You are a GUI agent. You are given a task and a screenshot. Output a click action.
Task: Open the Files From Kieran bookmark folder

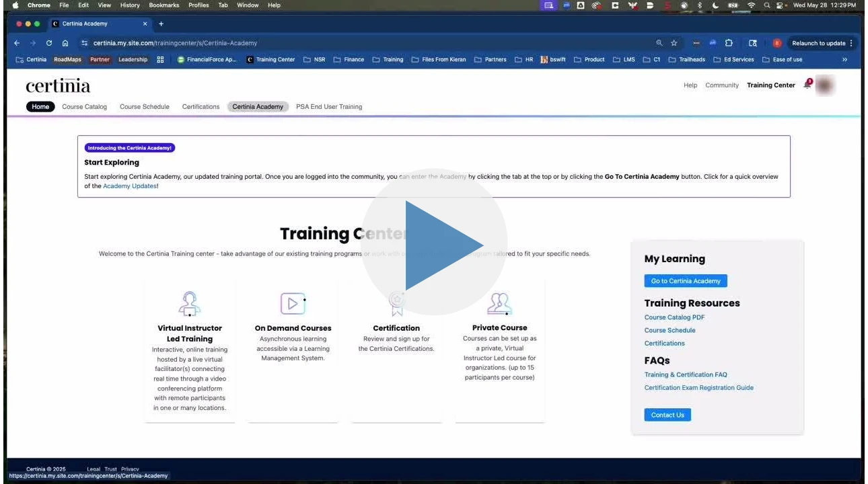click(439, 59)
